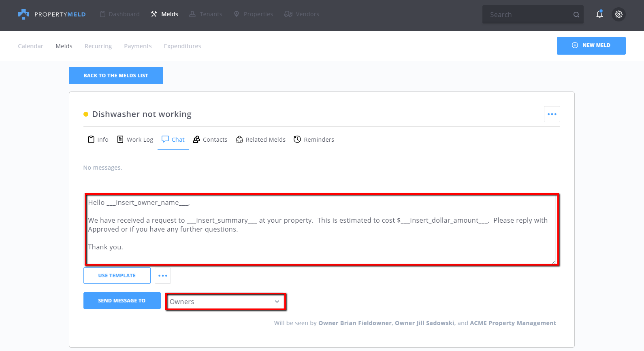Click the Property Meld logo
The width and height of the screenshot is (644, 351).
pos(52,14)
